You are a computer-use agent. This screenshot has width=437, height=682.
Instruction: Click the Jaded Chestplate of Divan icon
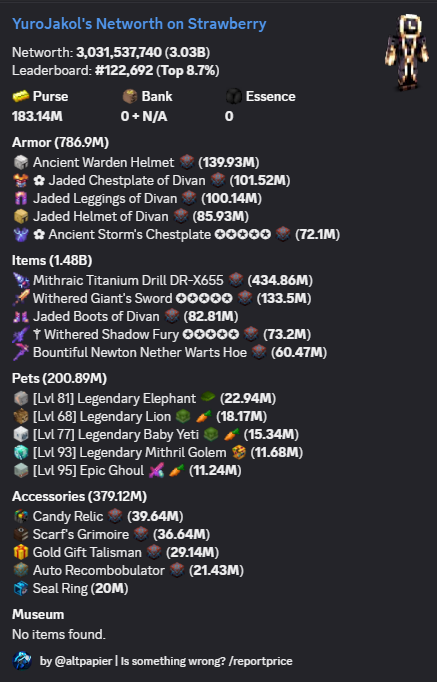[20, 180]
